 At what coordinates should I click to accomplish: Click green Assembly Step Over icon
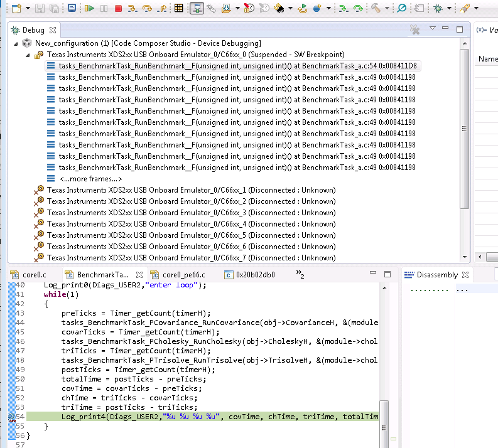[358, 8]
